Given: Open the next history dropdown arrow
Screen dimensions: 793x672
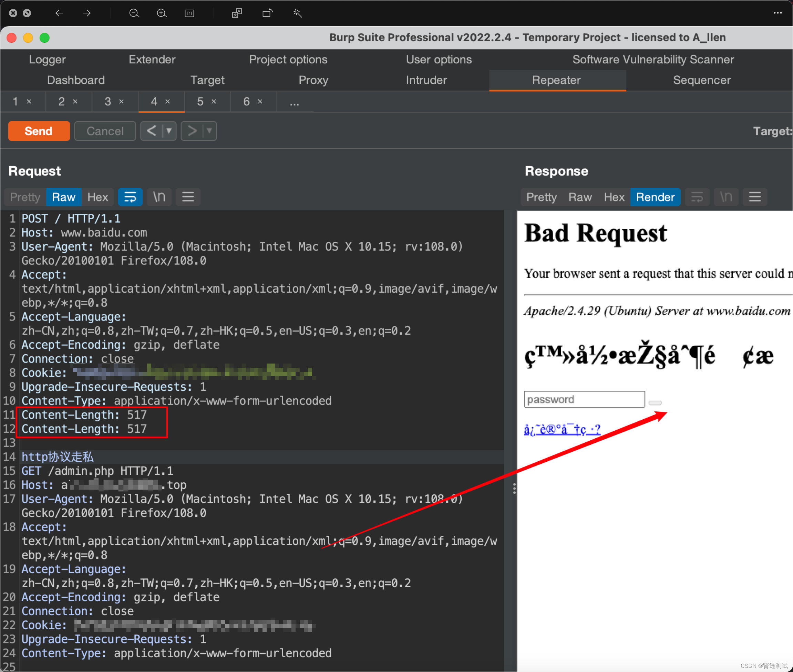Looking at the screenshot, I should click(x=209, y=131).
